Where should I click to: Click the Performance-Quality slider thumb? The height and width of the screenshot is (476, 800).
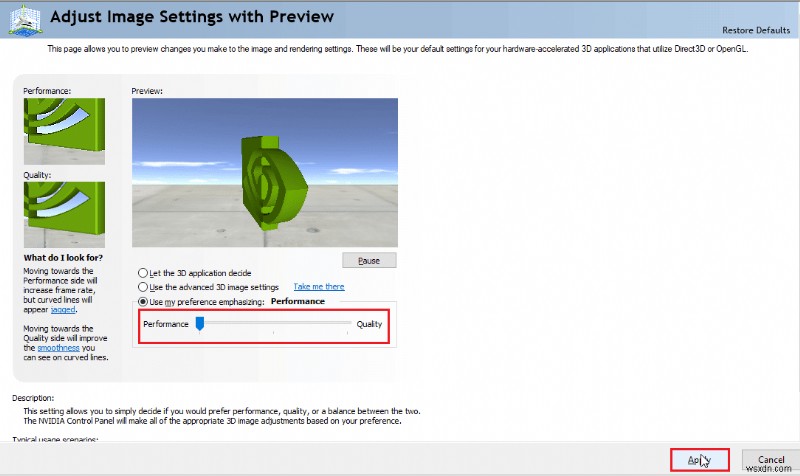pyautogui.click(x=200, y=323)
